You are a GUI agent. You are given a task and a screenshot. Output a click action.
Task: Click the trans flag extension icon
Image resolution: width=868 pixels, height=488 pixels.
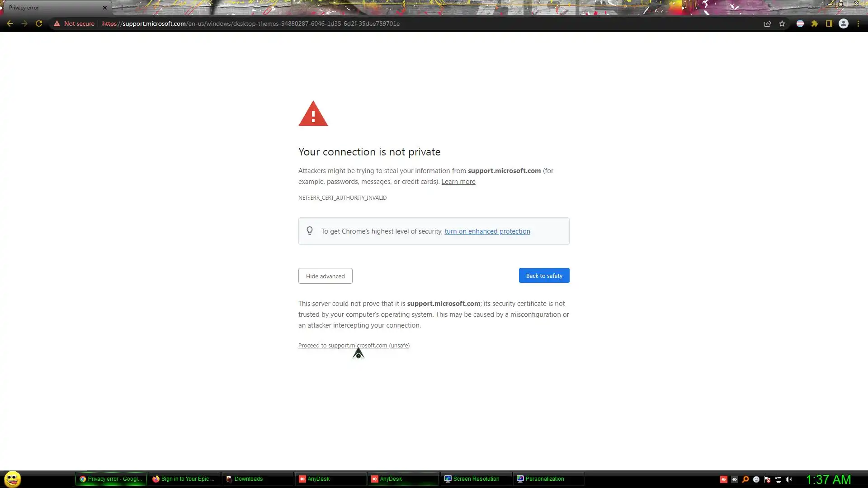[800, 23]
